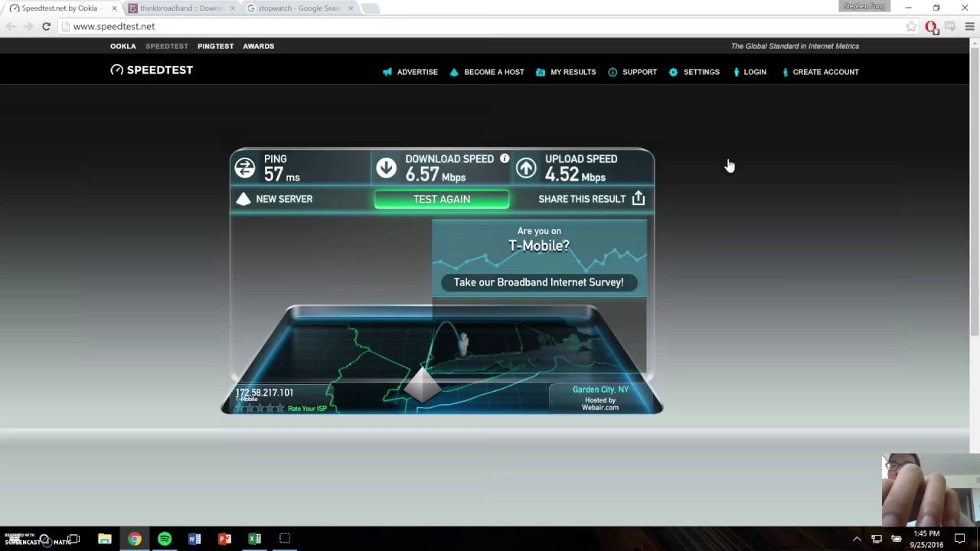Reload the Speedtest page
The width and height of the screenshot is (980, 551).
click(46, 26)
